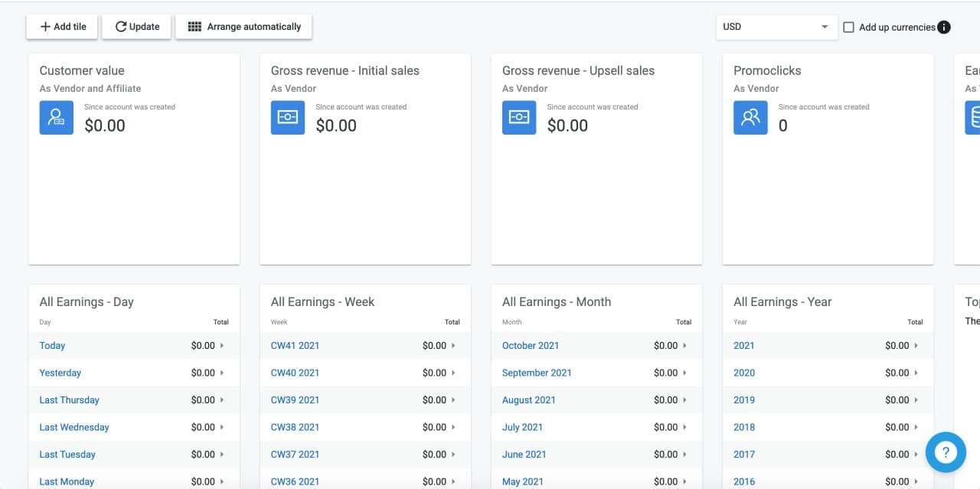Open Today earnings link
This screenshot has height=489, width=980.
click(x=52, y=346)
